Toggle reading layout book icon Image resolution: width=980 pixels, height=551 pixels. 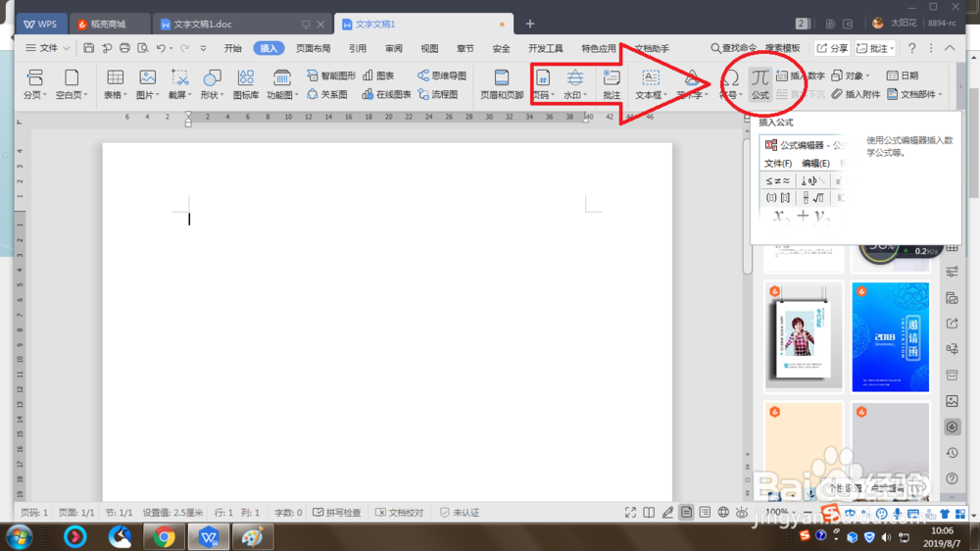649,512
